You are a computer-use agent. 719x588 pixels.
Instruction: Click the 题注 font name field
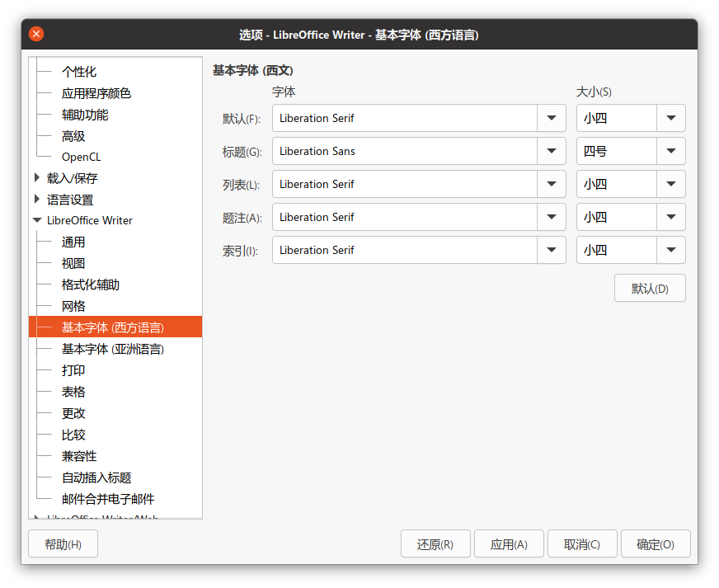click(x=405, y=217)
